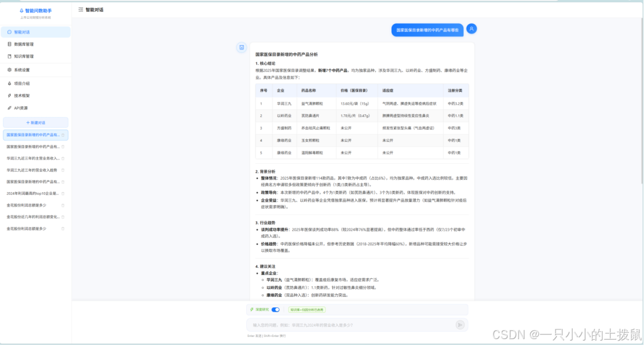Delete the highlighted 国家医保目录 conversation
This screenshot has height=345, width=644.
click(x=63, y=135)
